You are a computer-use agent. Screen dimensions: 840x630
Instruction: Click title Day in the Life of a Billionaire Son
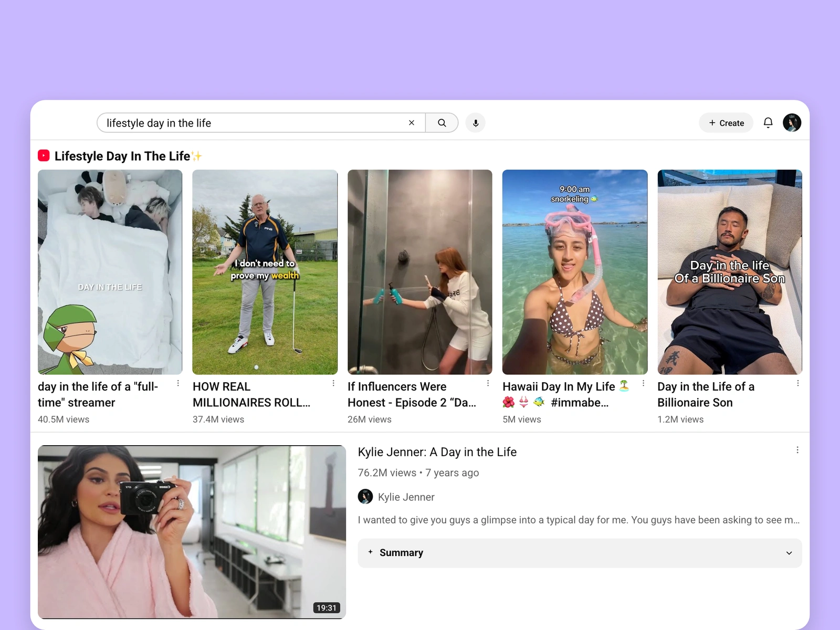pyautogui.click(x=706, y=394)
